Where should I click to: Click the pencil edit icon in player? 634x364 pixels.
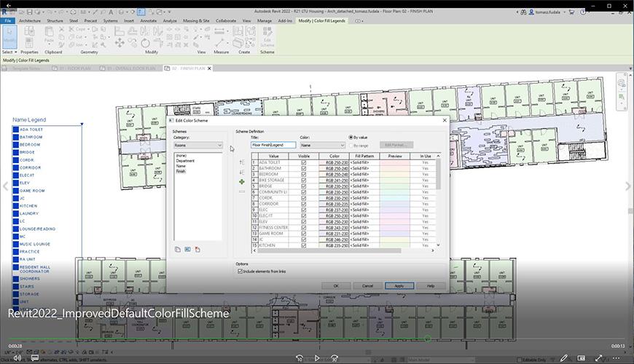563,358
